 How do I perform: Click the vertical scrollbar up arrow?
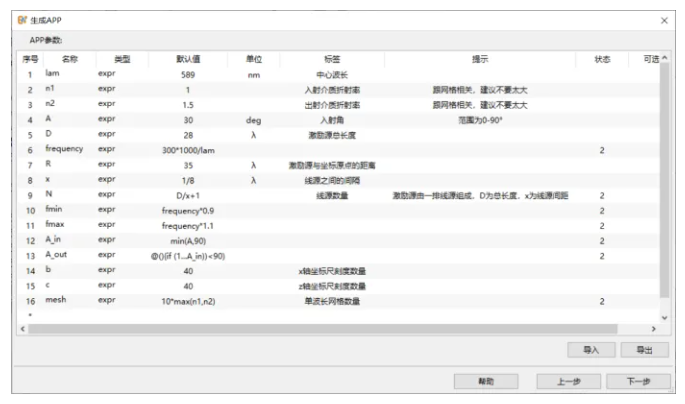click(665, 59)
